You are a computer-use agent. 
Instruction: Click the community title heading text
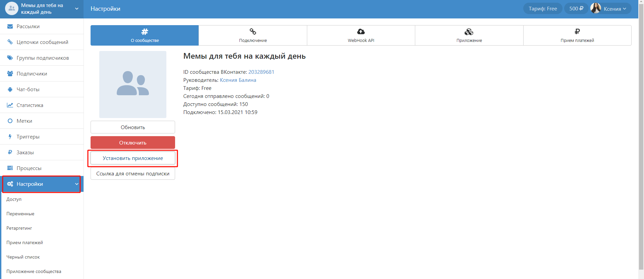(245, 56)
